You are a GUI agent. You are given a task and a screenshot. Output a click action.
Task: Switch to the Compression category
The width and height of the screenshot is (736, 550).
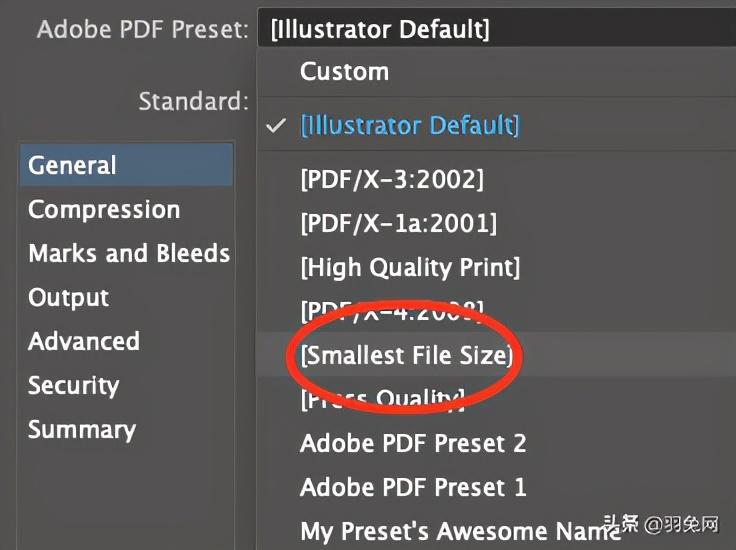pyautogui.click(x=104, y=210)
